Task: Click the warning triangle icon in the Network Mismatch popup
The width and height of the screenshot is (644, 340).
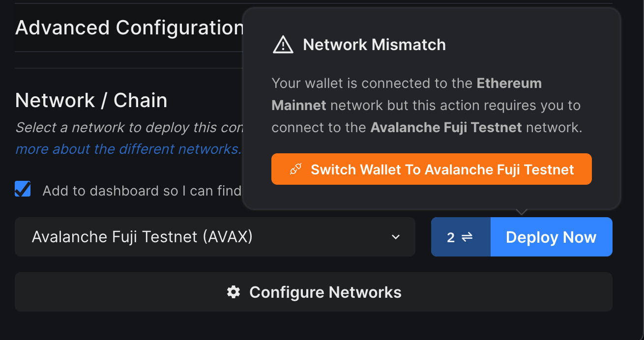Action: [283, 45]
